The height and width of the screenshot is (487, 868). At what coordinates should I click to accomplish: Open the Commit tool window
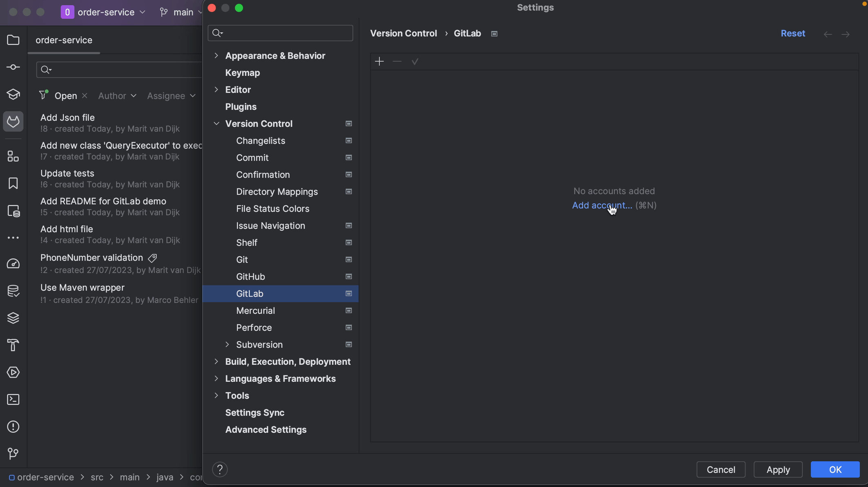coord(13,67)
